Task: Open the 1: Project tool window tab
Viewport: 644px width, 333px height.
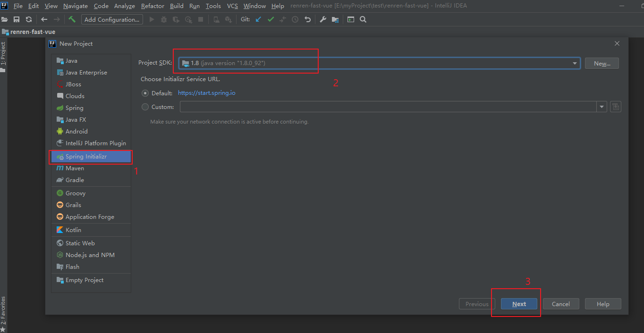Action: (x=3, y=57)
